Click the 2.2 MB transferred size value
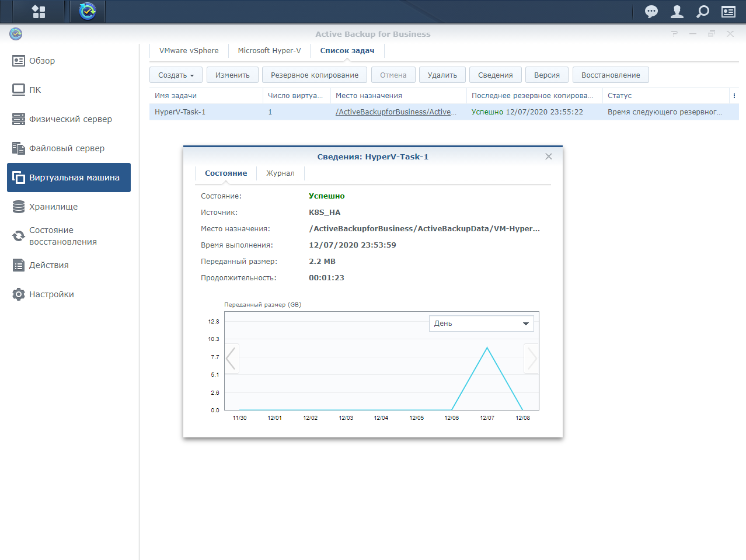Screen dimensions: 746x560 (322, 262)
